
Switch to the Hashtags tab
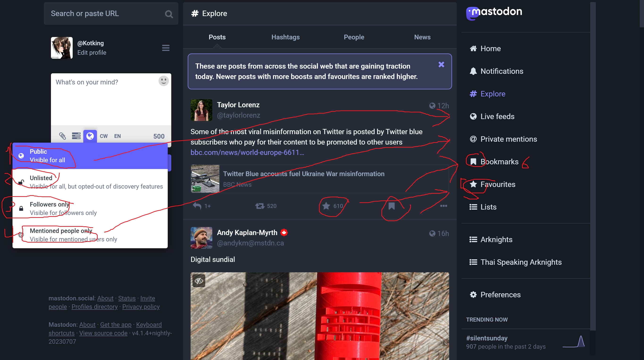pos(285,37)
